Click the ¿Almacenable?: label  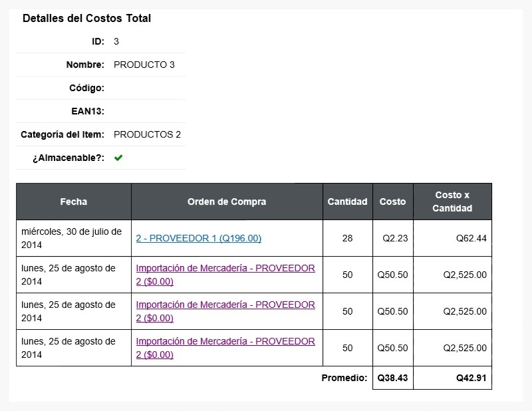click(68, 158)
